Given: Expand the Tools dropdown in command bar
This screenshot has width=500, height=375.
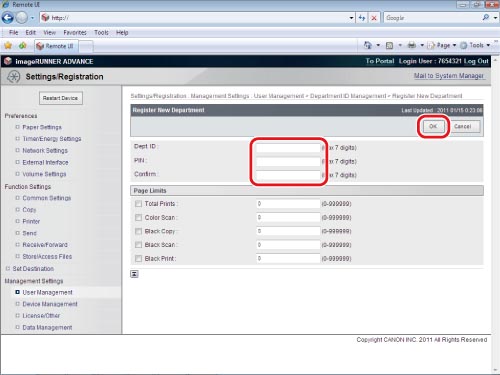Looking at the screenshot, I should coord(476,45).
